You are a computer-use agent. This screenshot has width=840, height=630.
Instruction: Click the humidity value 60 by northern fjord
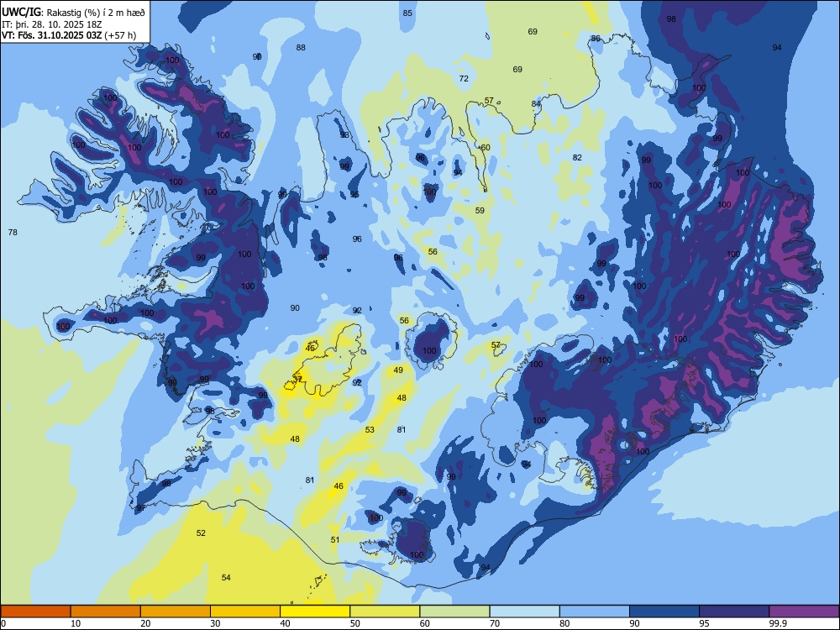pos(486,147)
